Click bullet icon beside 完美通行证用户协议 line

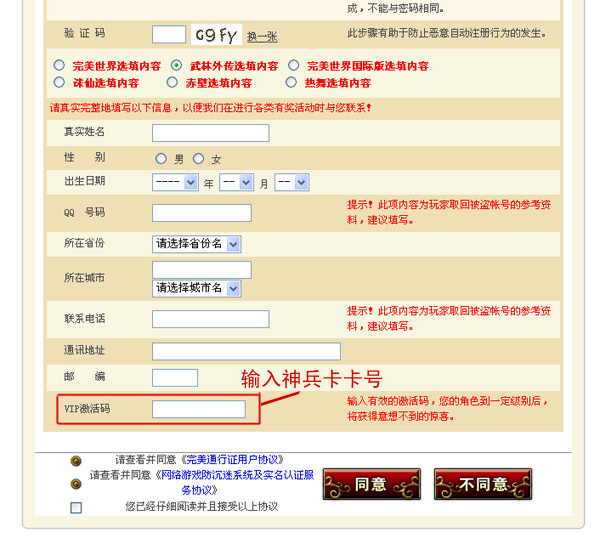click(76, 461)
